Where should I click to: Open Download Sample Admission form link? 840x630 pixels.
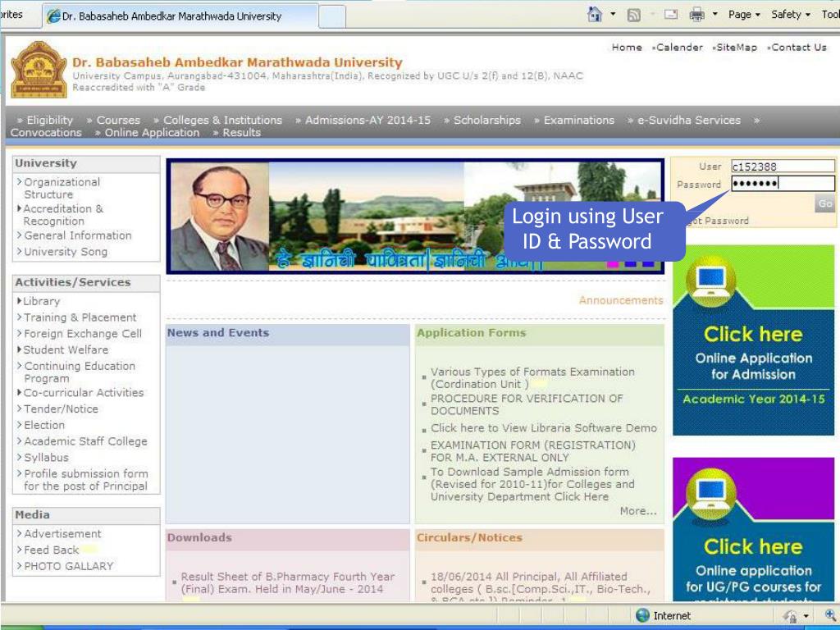532,484
